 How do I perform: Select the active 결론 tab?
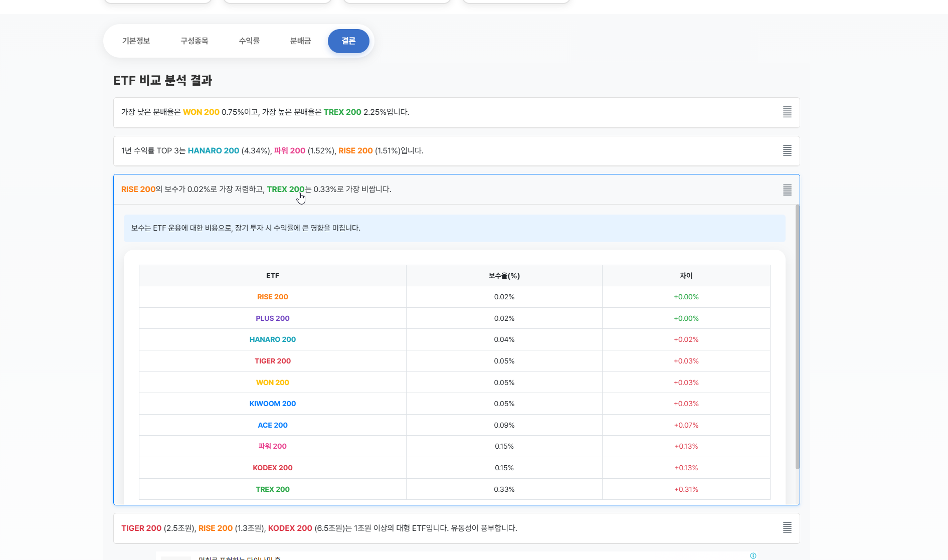pyautogui.click(x=348, y=41)
